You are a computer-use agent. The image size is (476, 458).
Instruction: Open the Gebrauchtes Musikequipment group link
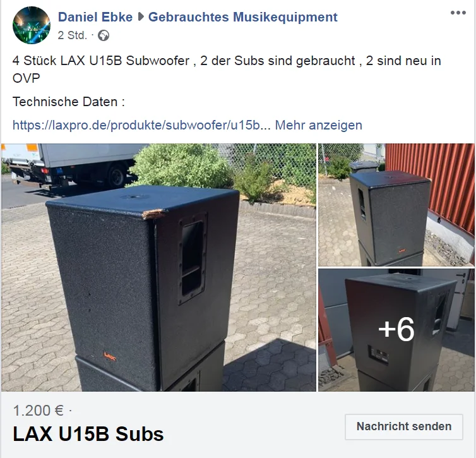point(242,17)
